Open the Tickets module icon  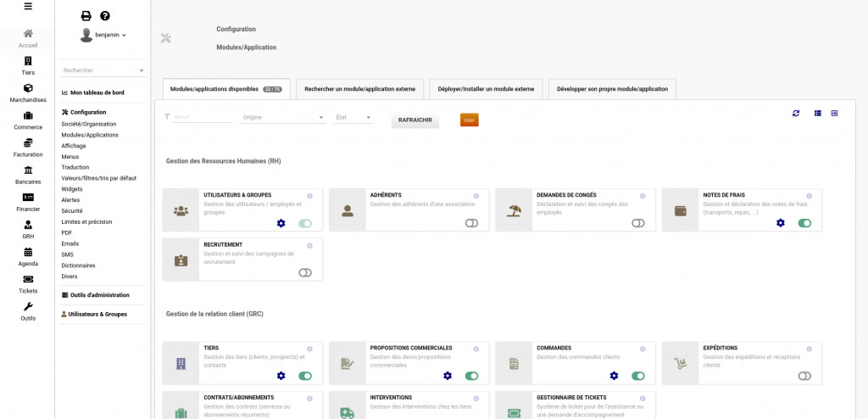point(28,283)
